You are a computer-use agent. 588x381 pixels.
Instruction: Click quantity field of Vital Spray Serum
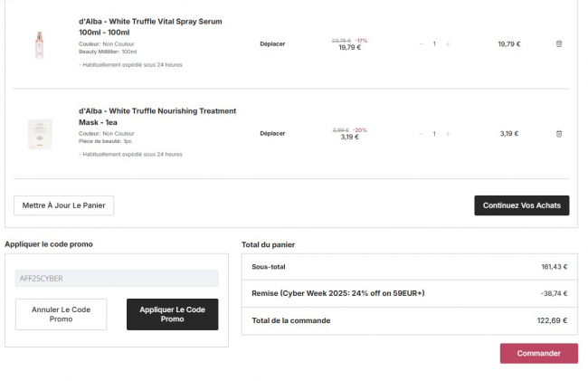pyautogui.click(x=434, y=43)
